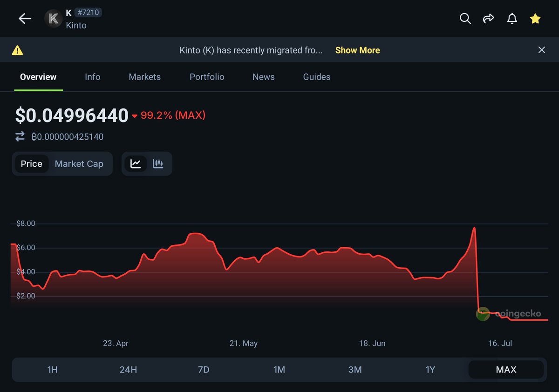Tap the Kinto K coin logo

[54, 19]
